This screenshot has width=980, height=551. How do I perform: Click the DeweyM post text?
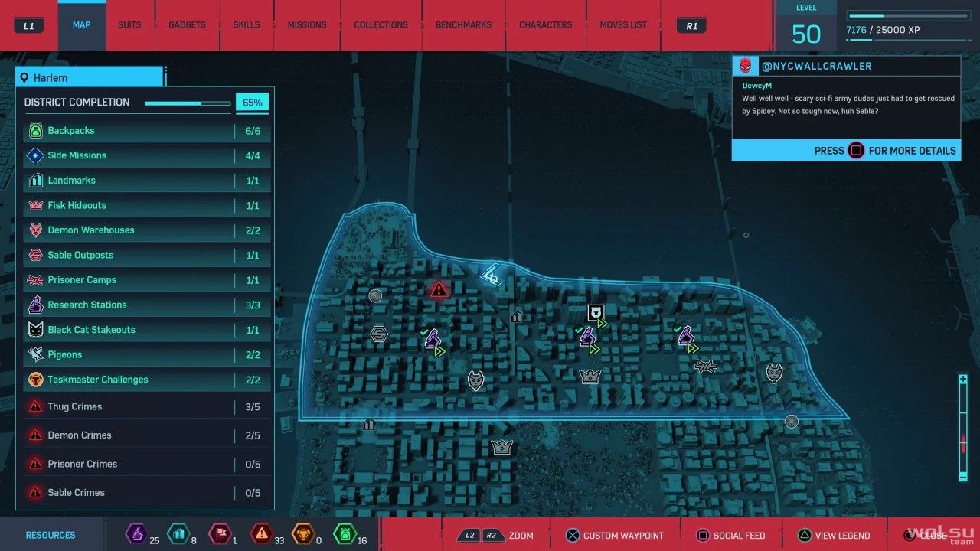(849, 104)
